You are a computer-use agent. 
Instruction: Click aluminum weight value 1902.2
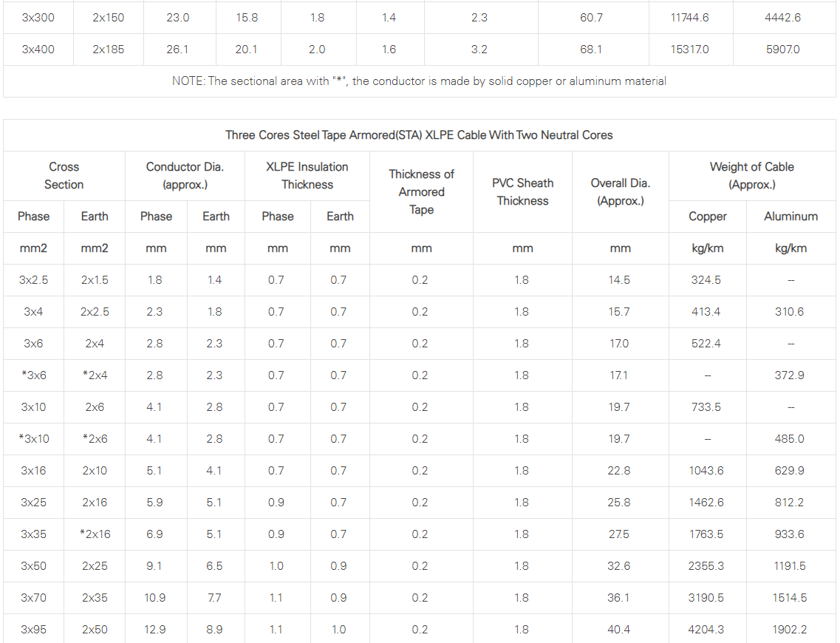coord(789,630)
